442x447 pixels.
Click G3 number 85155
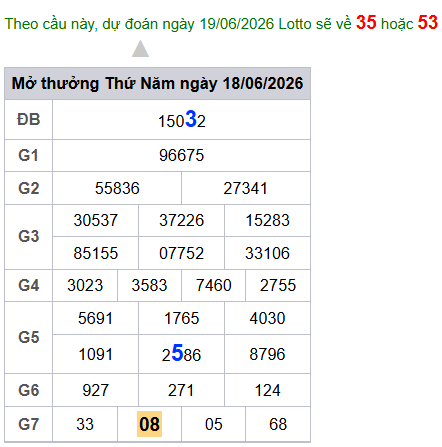coord(96,253)
